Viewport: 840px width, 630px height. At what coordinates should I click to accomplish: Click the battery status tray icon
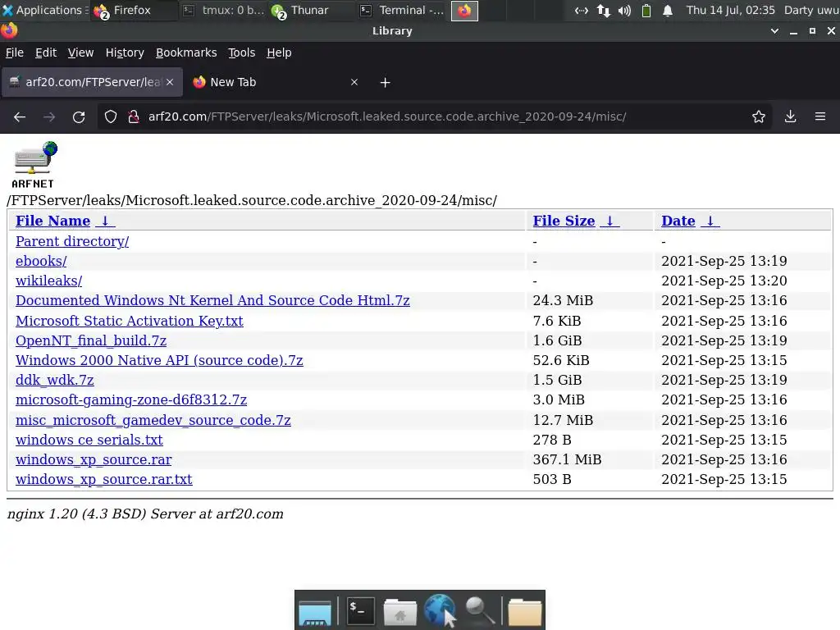point(646,10)
